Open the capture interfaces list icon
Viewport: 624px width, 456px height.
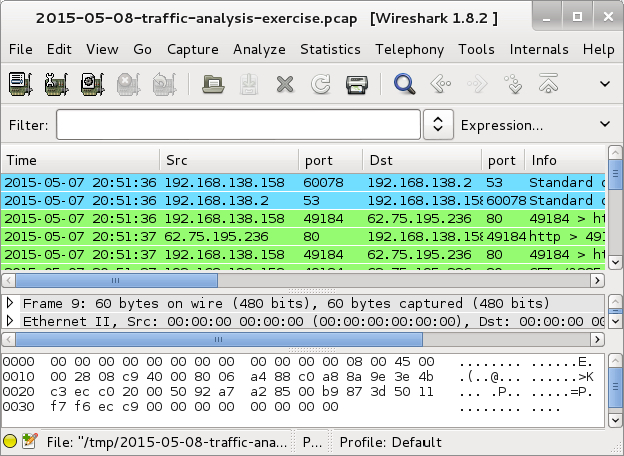20,84
